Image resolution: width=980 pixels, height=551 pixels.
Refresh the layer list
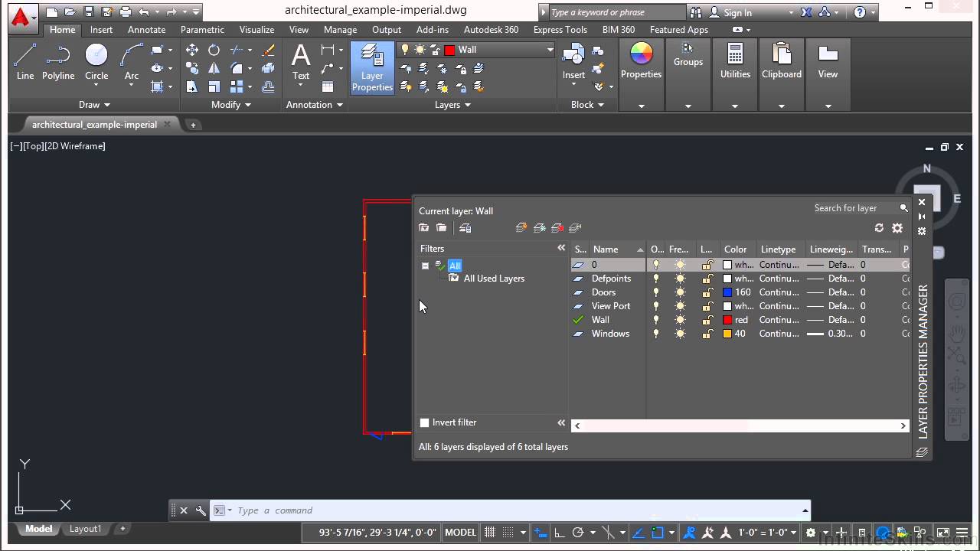tap(879, 228)
